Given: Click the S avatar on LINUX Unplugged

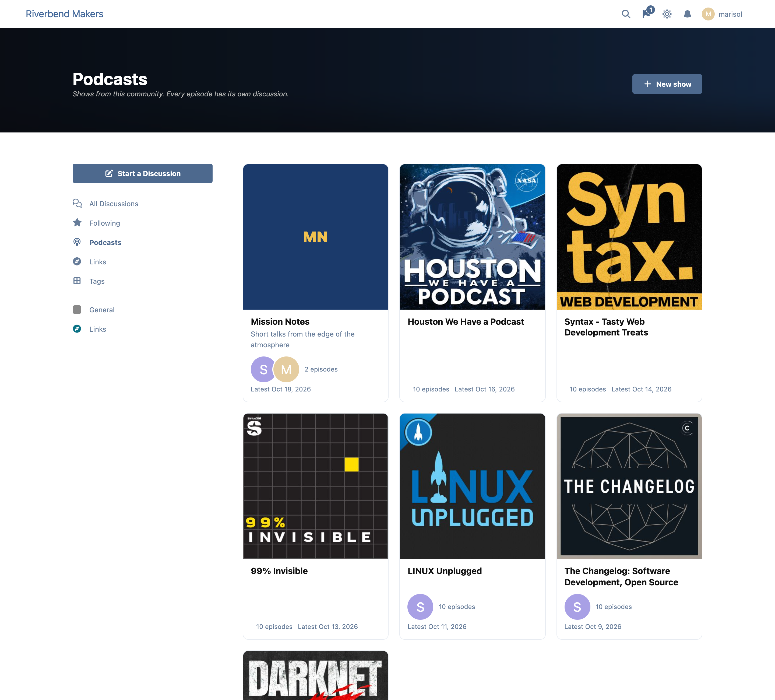Looking at the screenshot, I should (420, 607).
